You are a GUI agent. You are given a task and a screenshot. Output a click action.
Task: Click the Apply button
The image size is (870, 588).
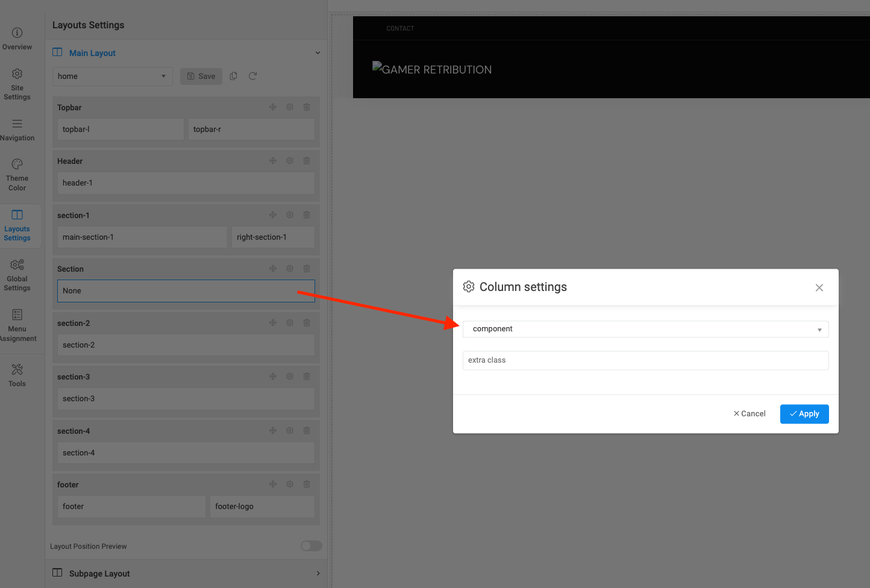(804, 414)
